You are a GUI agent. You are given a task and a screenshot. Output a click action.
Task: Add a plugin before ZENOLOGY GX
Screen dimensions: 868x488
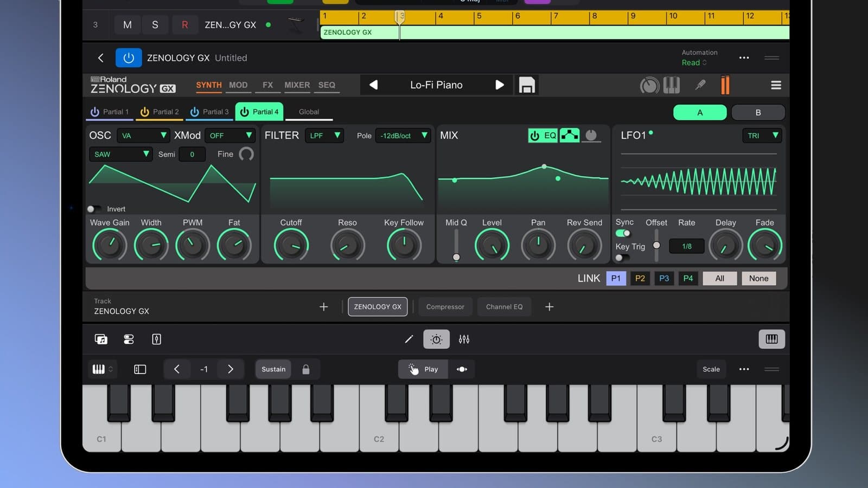324,307
